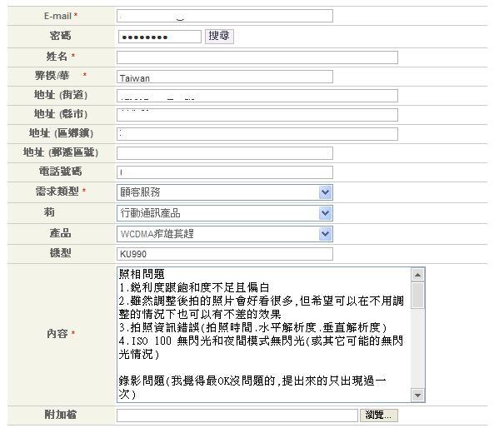The height and width of the screenshot is (433, 504).
Task: Click the 地址 (縣市) city address field
Action: 257,115
